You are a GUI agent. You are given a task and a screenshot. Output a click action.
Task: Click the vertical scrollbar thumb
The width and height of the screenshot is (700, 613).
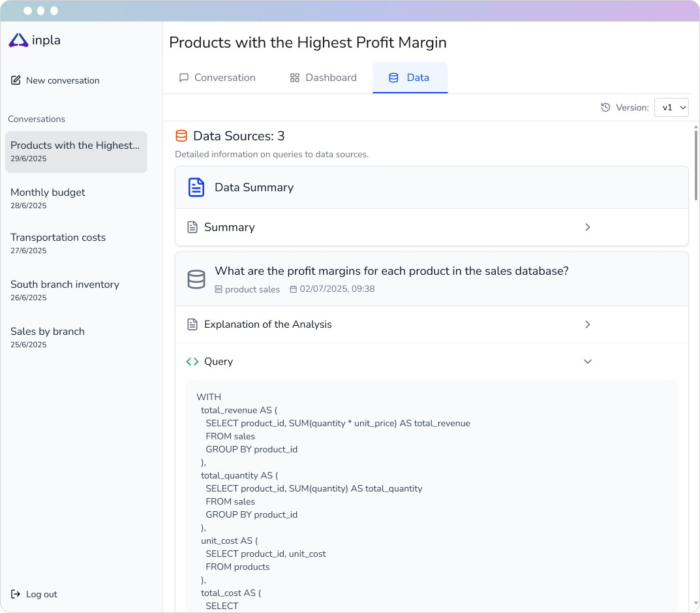coord(696,166)
